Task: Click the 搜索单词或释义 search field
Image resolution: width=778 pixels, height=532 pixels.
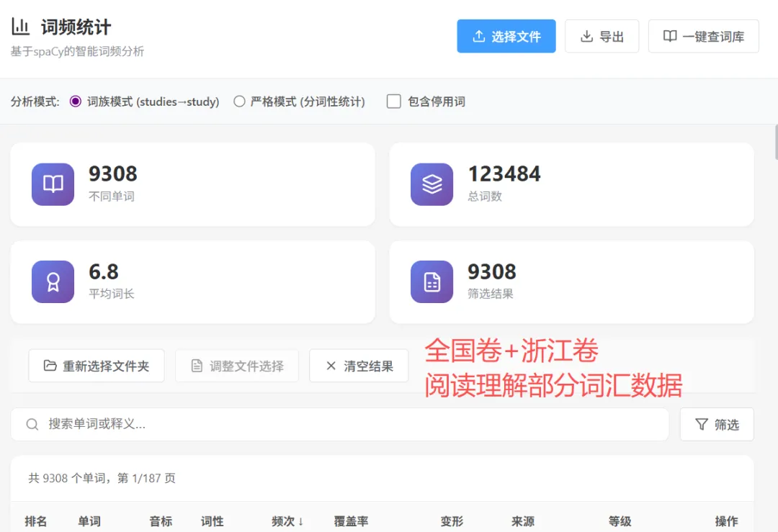Action: click(x=288, y=425)
